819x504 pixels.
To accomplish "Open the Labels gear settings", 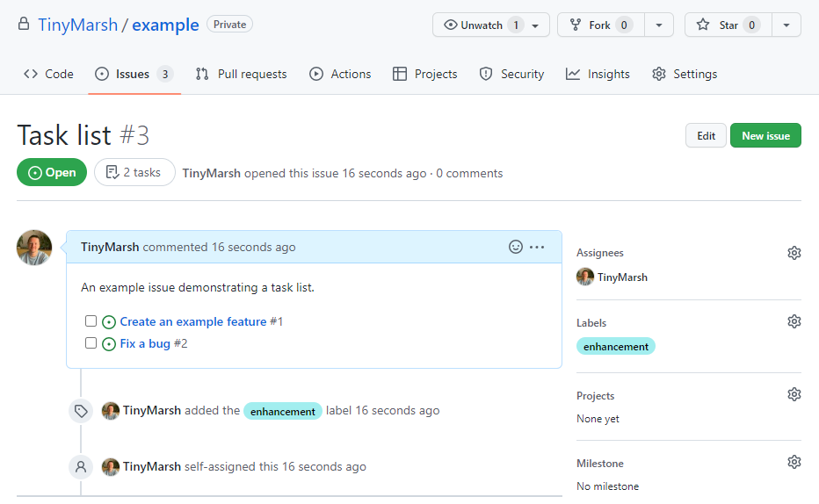I will pyautogui.click(x=794, y=321).
